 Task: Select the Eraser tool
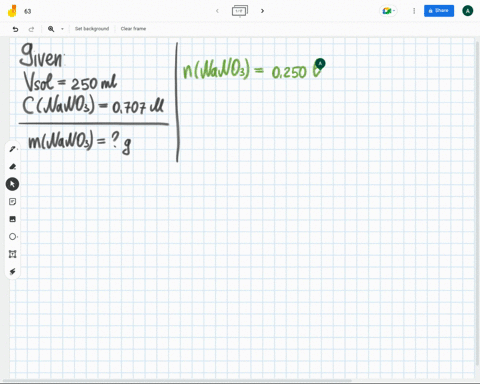13,166
